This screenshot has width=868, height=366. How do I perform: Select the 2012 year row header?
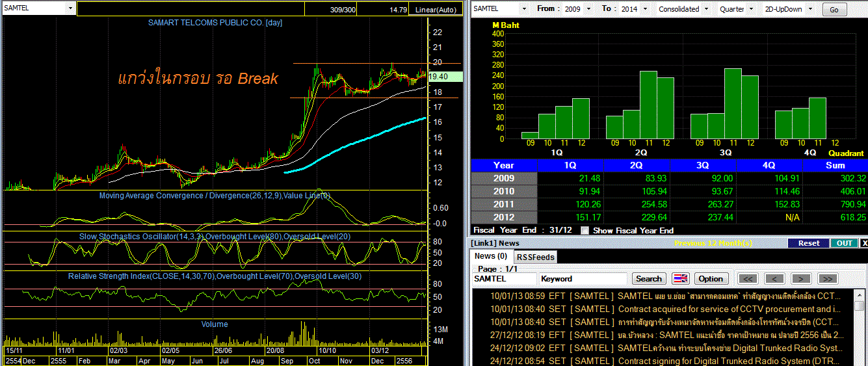point(504,217)
